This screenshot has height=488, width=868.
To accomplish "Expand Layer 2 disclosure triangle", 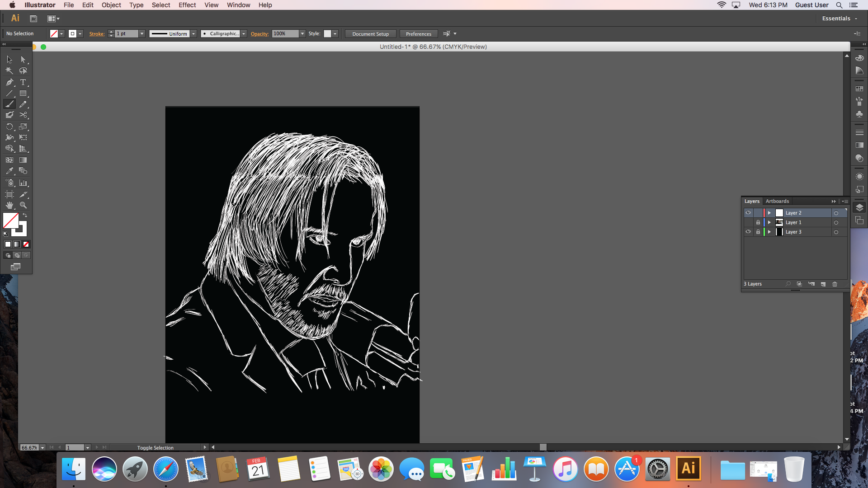I will coord(769,213).
